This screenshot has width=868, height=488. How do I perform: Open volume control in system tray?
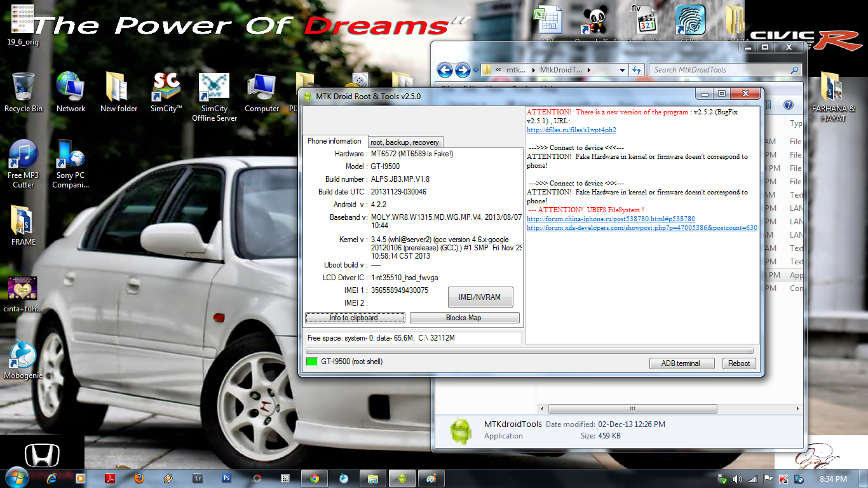(x=738, y=478)
